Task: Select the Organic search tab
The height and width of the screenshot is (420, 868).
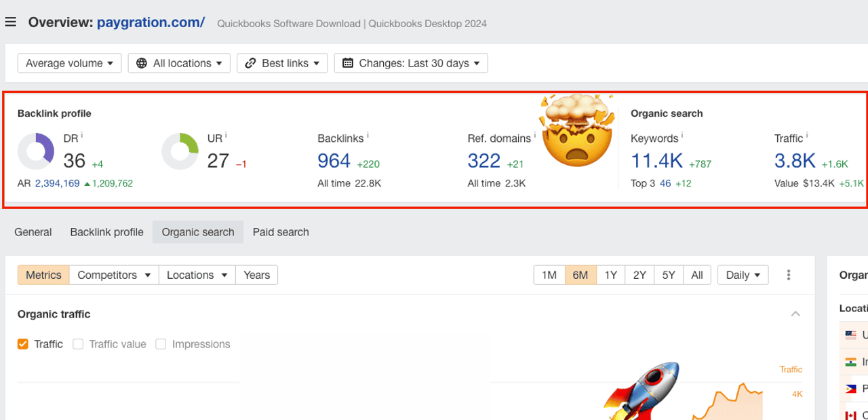Action: [198, 232]
